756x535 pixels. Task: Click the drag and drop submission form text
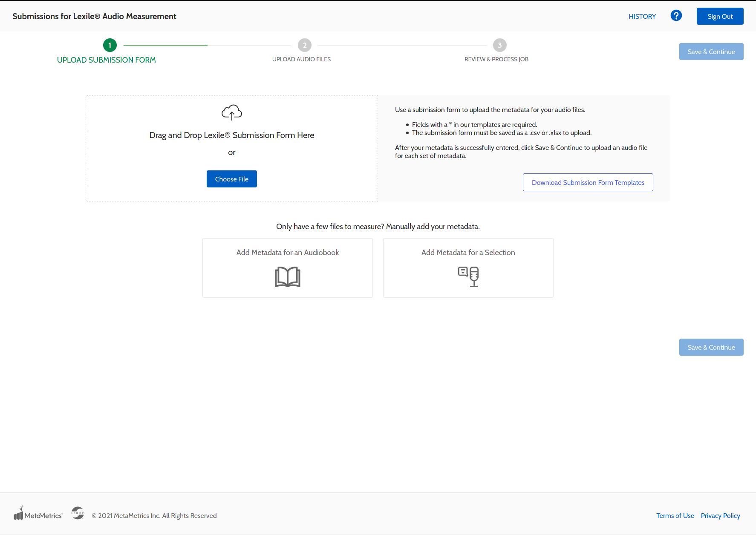232,135
